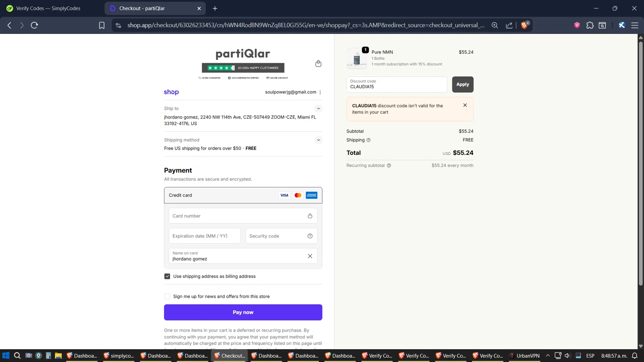The image size is (644, 362).
Task: Open File Explorer from the taskbar
Action: point(58,356)
